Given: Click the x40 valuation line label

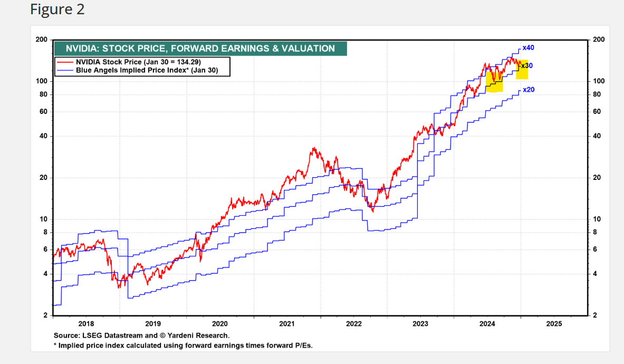Looking at the screenshot, I should pyautogui.click(x=528, y=48).
